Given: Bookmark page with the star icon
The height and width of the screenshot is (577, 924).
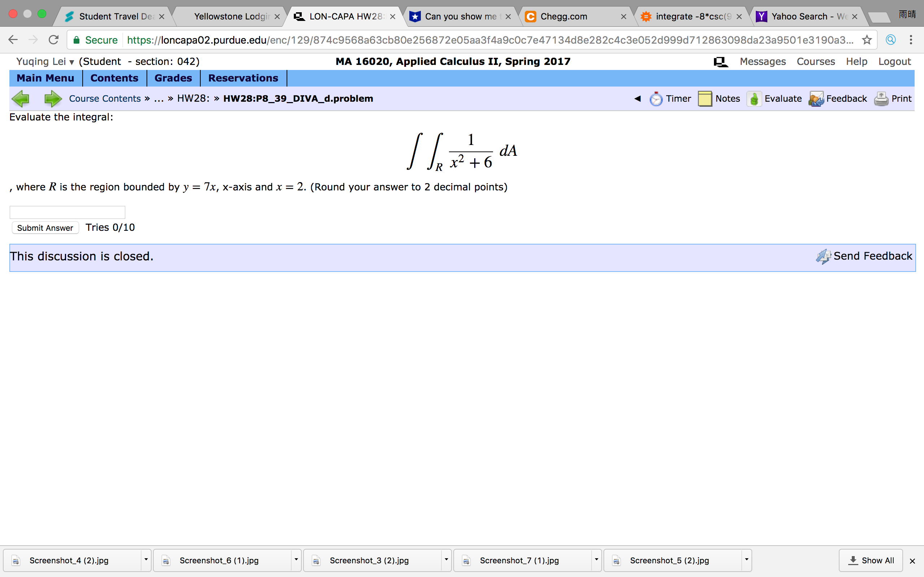Looking at the screenshot, I should pyautogui.click(x=867, y=40).
